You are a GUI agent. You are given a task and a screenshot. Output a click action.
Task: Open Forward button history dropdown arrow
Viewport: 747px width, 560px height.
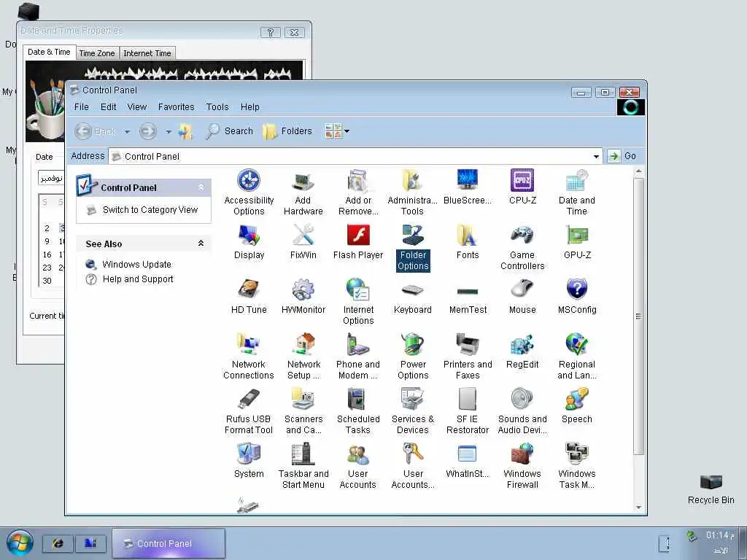click(x=169, y=131)
